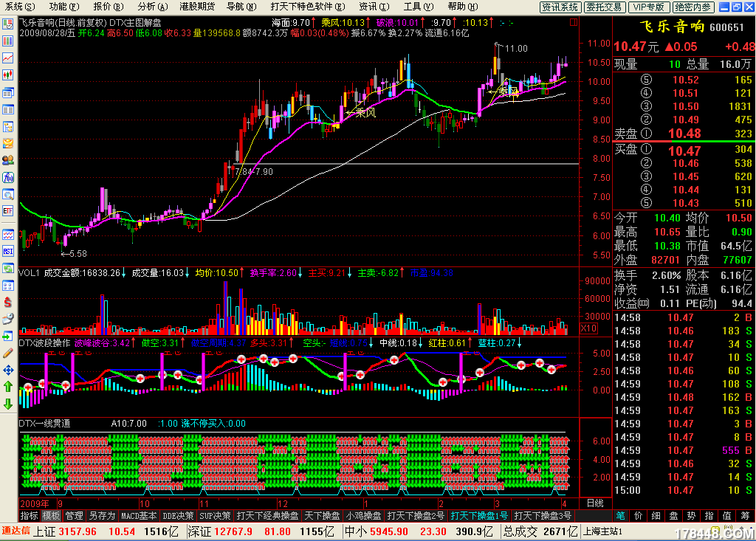This screenshot has height=541, width=756.
Task: Click the magnifier search icon in sidebar
Action: 8,194
